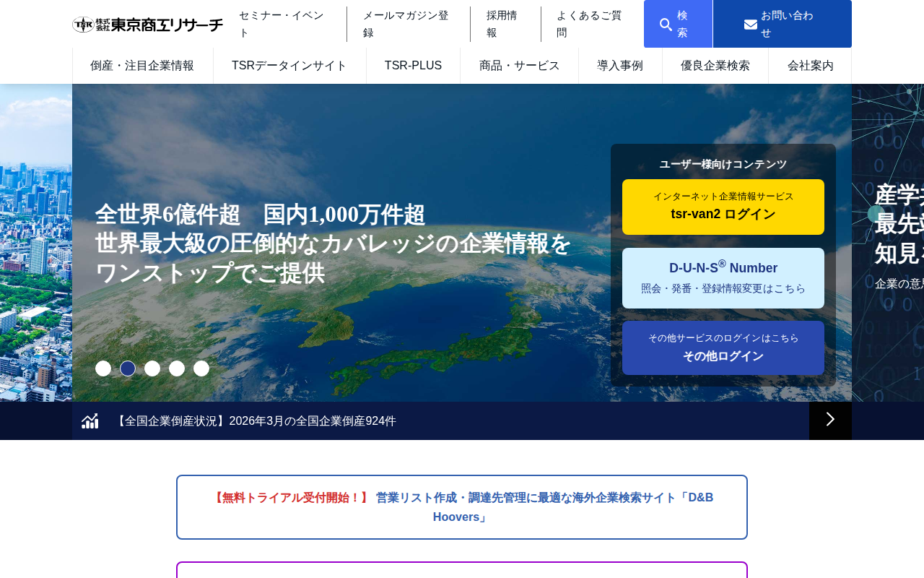This screenshot has width=924, height=578.
Task: Open the 会社案内 menu
Action: click(811, 66)
